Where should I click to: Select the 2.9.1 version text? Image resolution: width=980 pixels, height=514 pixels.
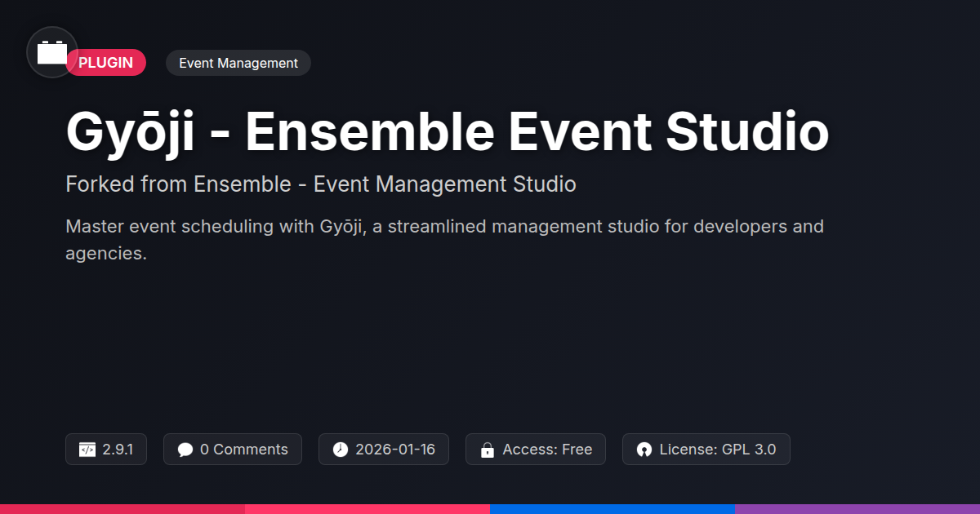click(x=118, y=450)
